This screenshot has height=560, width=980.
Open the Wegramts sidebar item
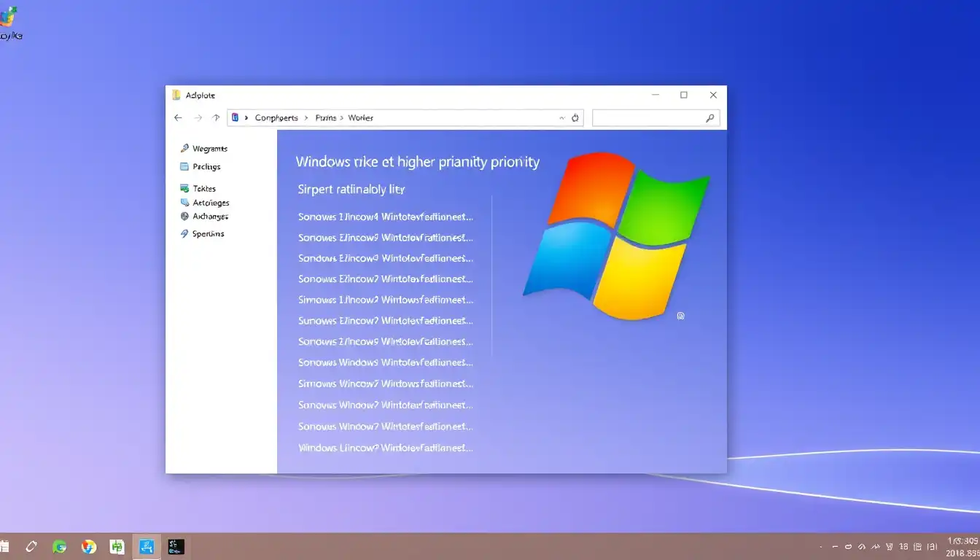point(205,149)
